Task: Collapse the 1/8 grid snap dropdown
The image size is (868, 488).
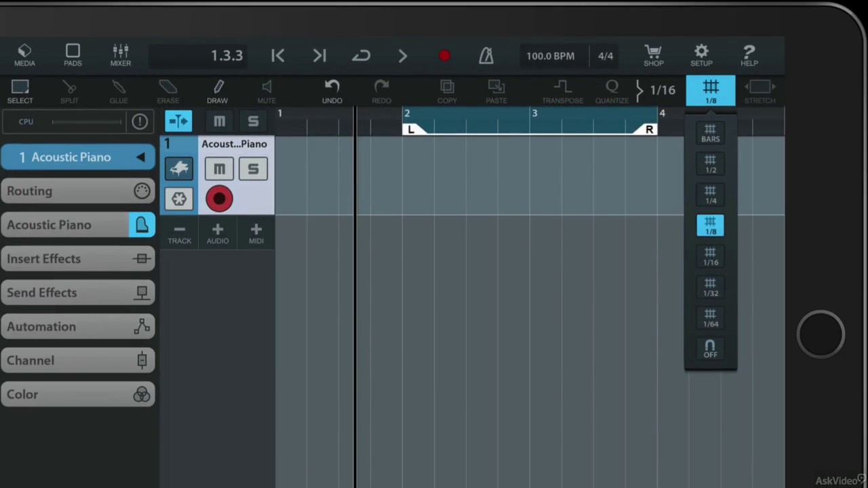Action: (x=711, y=91)
